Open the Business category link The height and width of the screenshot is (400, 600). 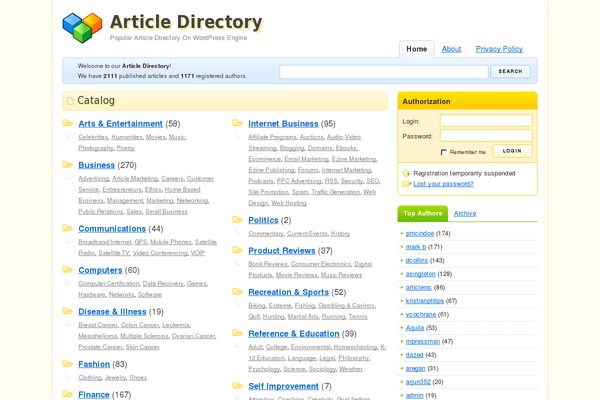coord(96,165)
